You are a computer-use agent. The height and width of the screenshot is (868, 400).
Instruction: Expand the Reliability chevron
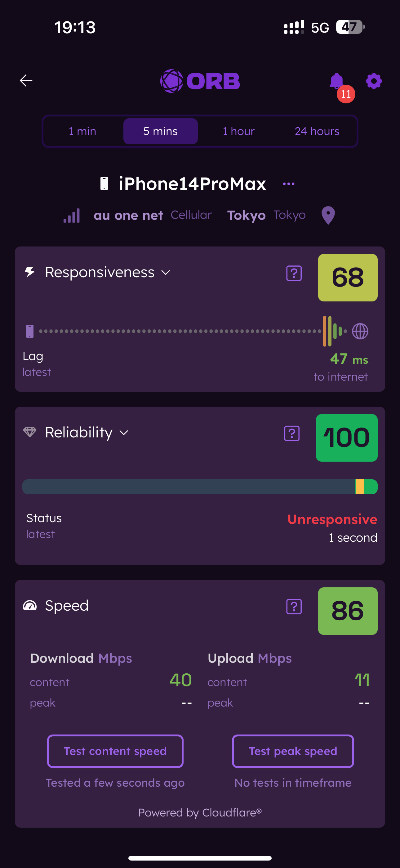124,433
